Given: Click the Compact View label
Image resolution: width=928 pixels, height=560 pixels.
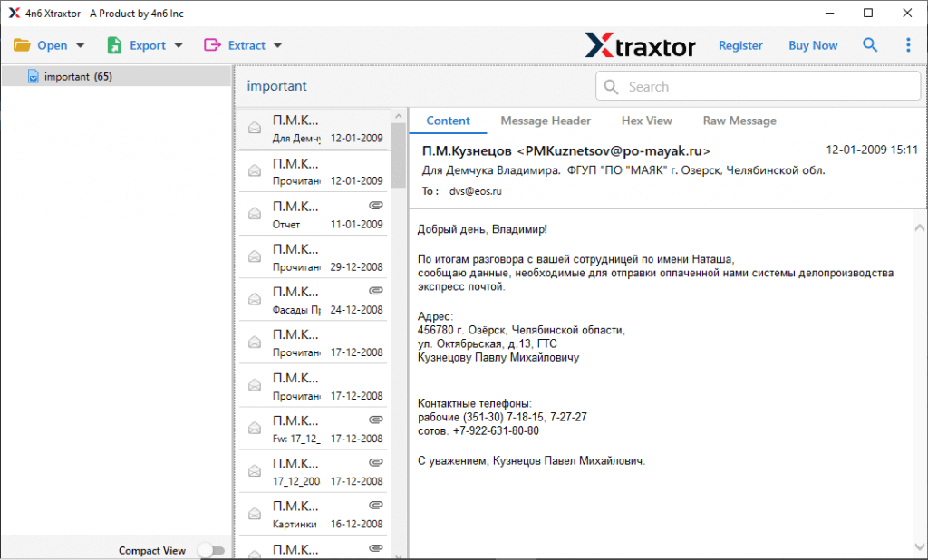Looking at the screenshot, I should coord(152,551).
